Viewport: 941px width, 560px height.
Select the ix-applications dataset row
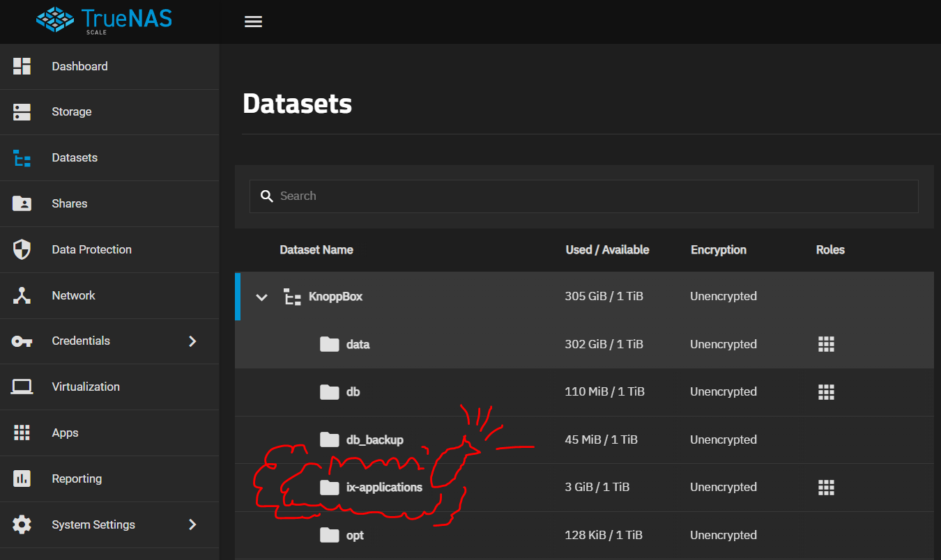click(584, 488)
